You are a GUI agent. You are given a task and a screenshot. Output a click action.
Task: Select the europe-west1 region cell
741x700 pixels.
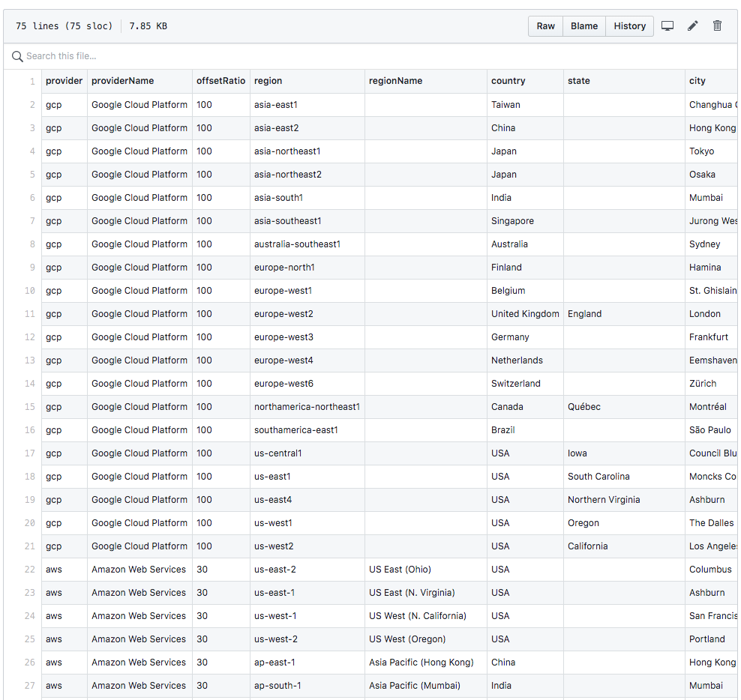[x=307, y=291]
